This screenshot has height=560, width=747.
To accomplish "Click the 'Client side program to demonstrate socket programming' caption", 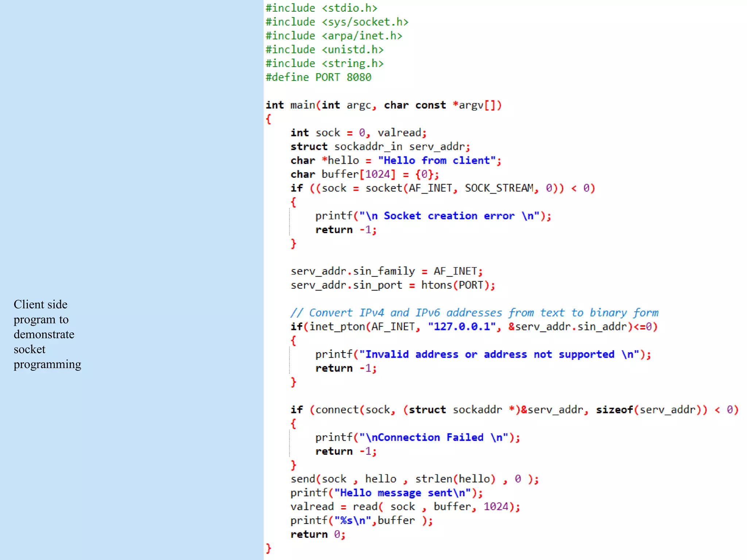I will [47, 334].
